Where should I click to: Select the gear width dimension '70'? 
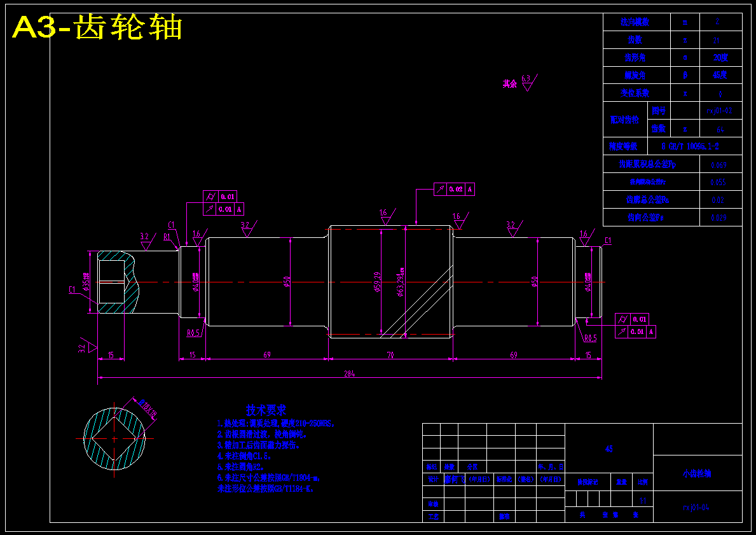390,355
